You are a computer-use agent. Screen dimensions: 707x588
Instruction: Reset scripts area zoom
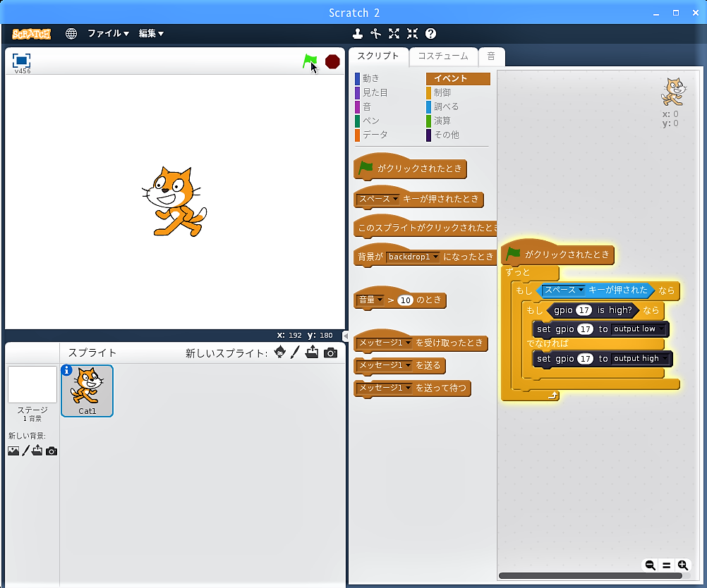click(x=666, y=565)
